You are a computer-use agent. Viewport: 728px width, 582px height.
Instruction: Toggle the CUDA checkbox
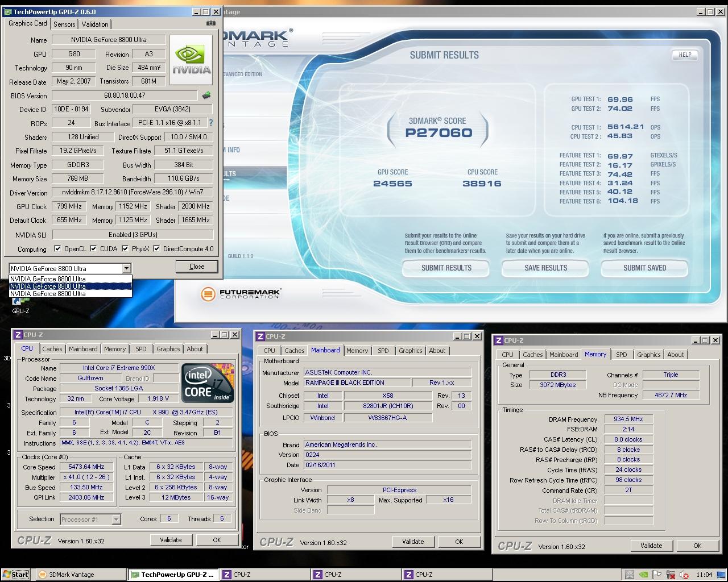tap(93, 248)
